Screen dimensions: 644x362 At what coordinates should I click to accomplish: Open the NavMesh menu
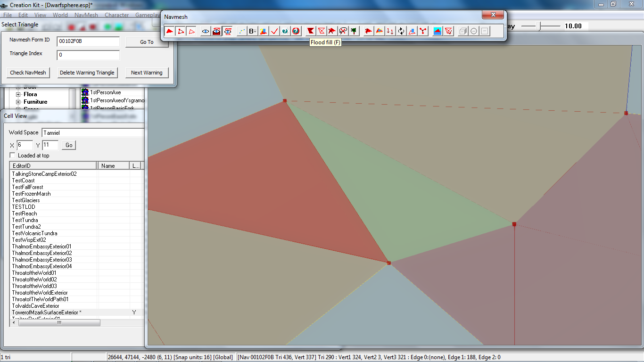(x=86, y=15)
